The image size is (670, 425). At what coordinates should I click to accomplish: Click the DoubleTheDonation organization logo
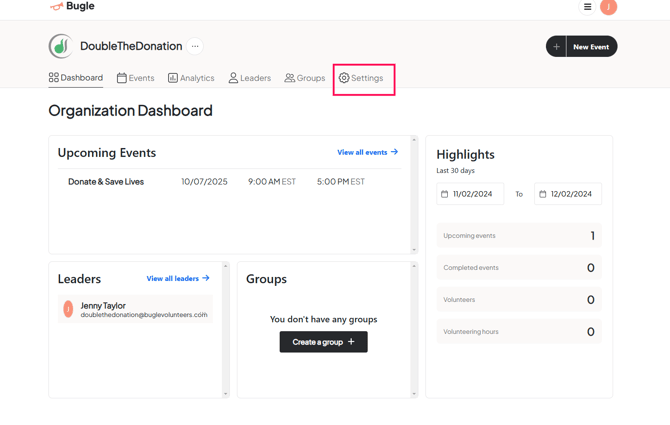coord(61,46)
